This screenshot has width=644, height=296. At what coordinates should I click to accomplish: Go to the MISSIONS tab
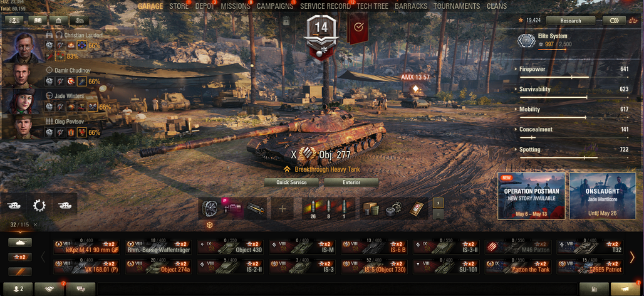(236, 6)
